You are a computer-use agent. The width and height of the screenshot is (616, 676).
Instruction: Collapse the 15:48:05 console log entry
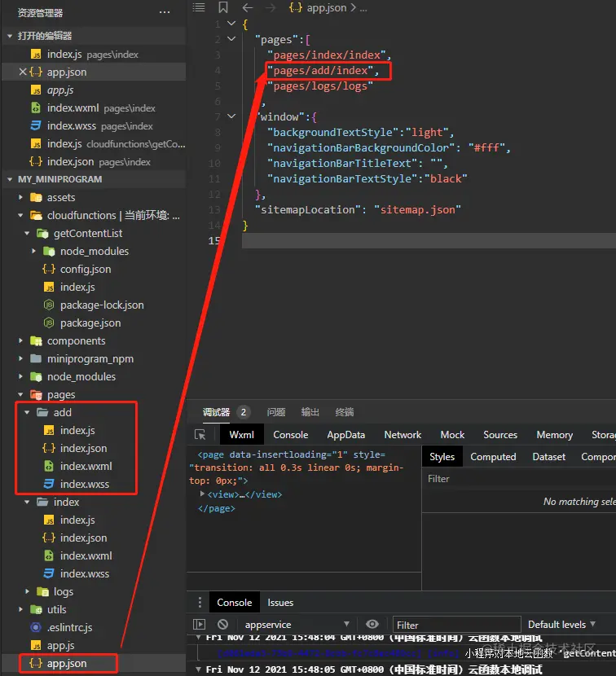199,669
